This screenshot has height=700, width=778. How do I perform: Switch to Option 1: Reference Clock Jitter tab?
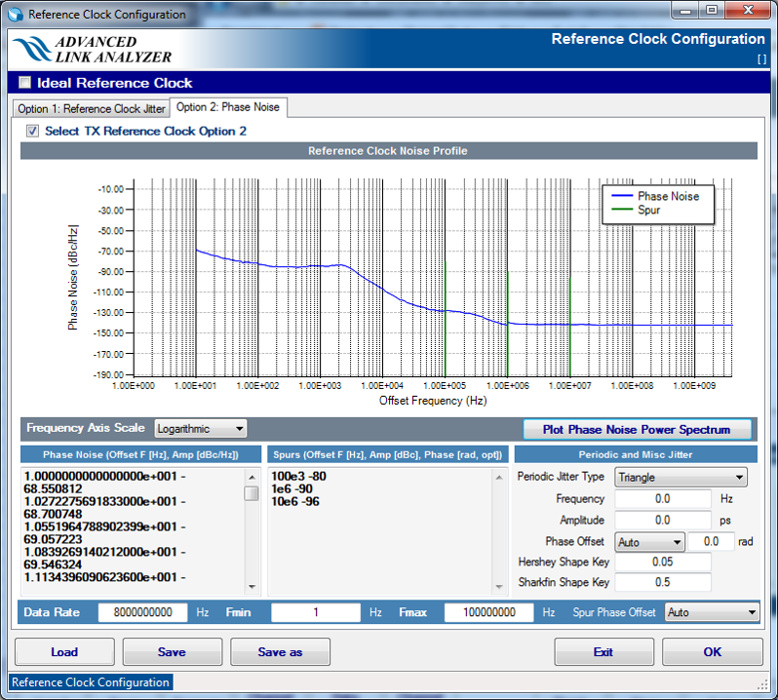91,109
